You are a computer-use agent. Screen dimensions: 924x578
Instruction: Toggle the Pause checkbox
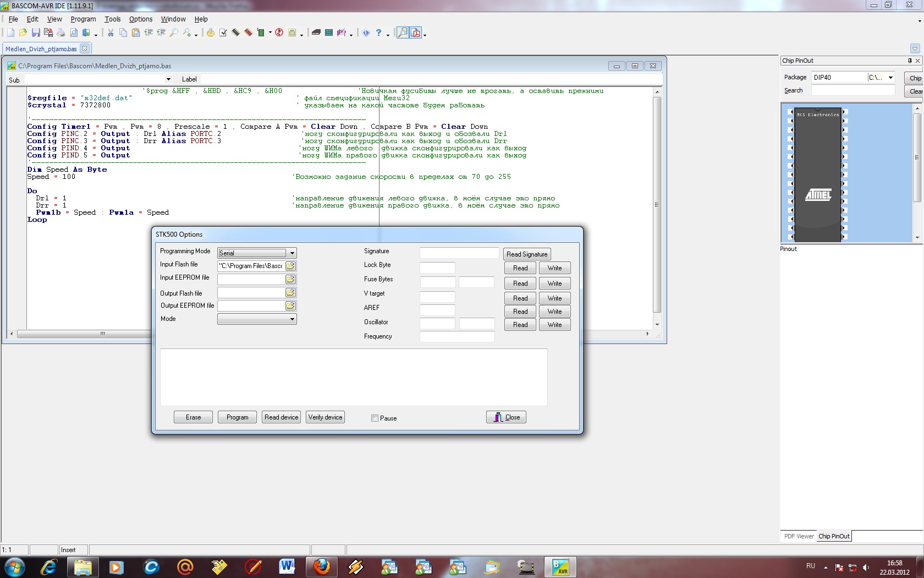tap(375, 418)
